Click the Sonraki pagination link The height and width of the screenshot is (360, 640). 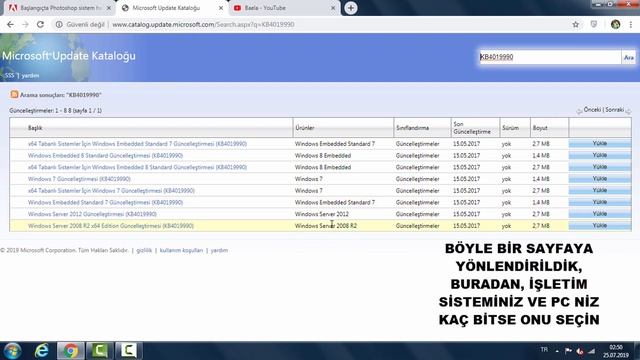tap(614, 110)
